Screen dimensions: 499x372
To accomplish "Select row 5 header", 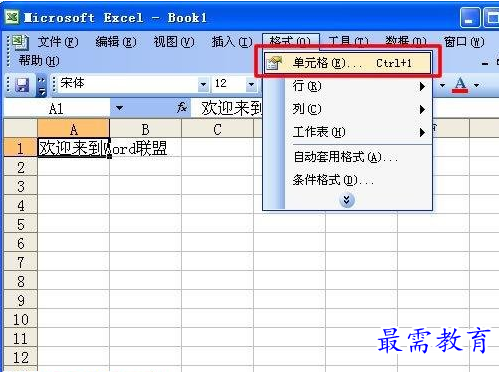I will pos(20,224).
